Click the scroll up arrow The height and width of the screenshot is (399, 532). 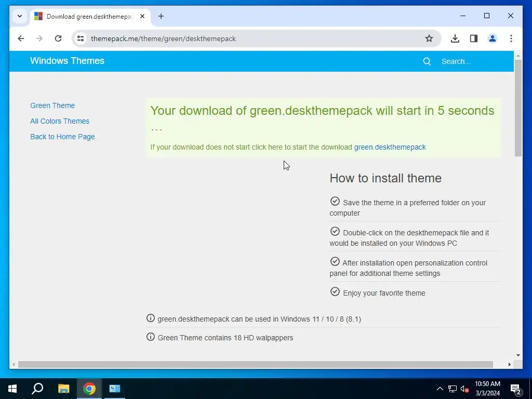518,55
